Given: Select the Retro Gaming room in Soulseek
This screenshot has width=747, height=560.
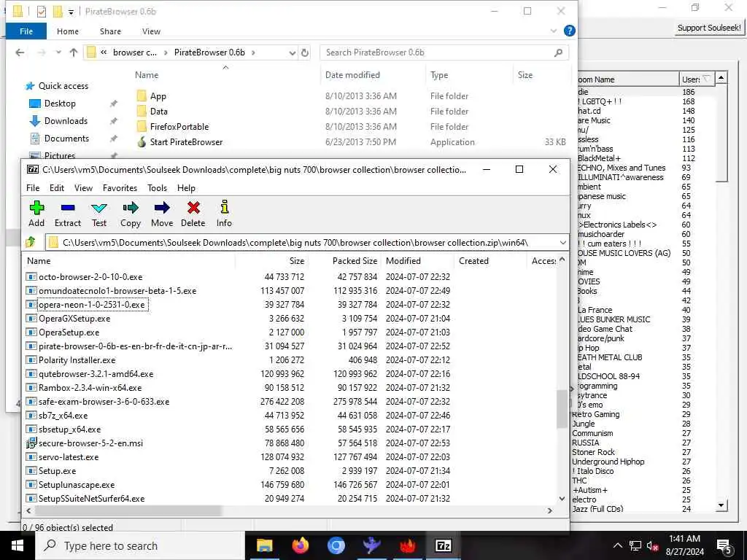Looking at the screenshot, I should pyautogui.click(x=595, y=414).
